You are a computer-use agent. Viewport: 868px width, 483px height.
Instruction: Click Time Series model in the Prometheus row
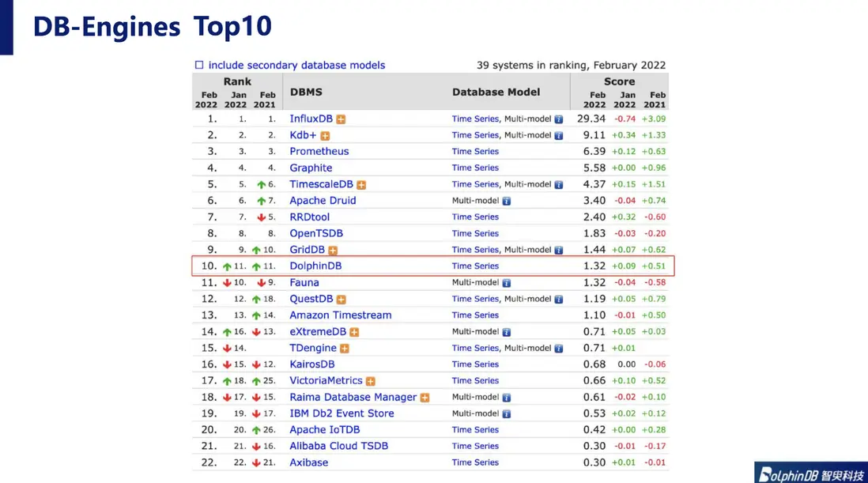[475, 152]
